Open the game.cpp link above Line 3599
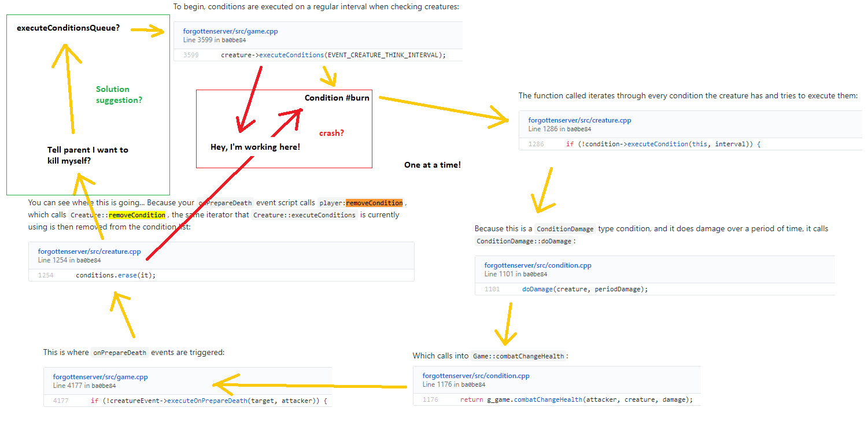The width and height of the screenshot is (868, 422). pos(230,32)
